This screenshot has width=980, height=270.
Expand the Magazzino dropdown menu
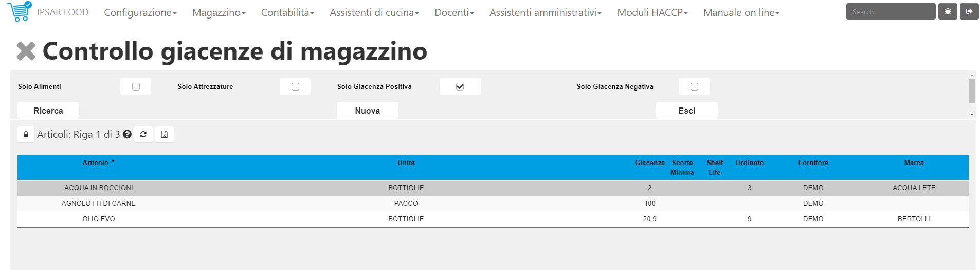point(219,12)
